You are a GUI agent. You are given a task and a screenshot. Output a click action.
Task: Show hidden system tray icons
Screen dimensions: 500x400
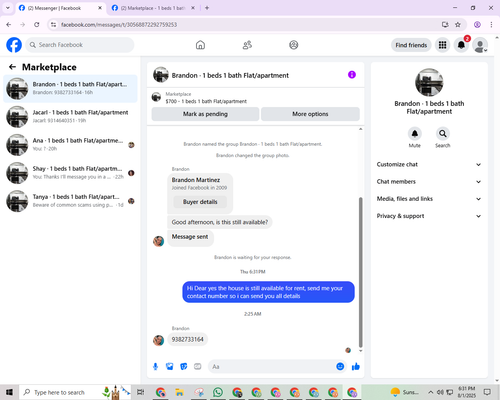431,392
